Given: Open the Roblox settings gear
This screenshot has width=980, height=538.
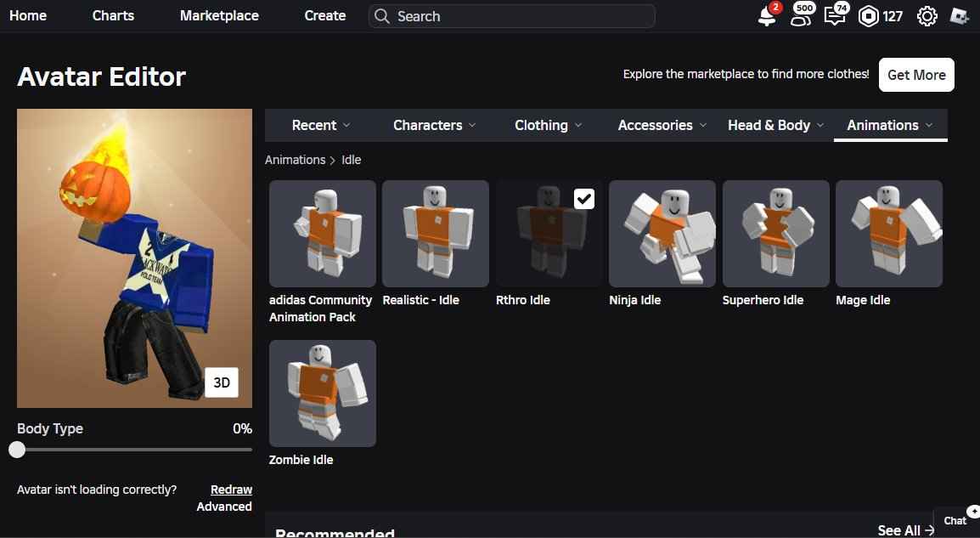Looking at the screenshot, I should (926, 15).
